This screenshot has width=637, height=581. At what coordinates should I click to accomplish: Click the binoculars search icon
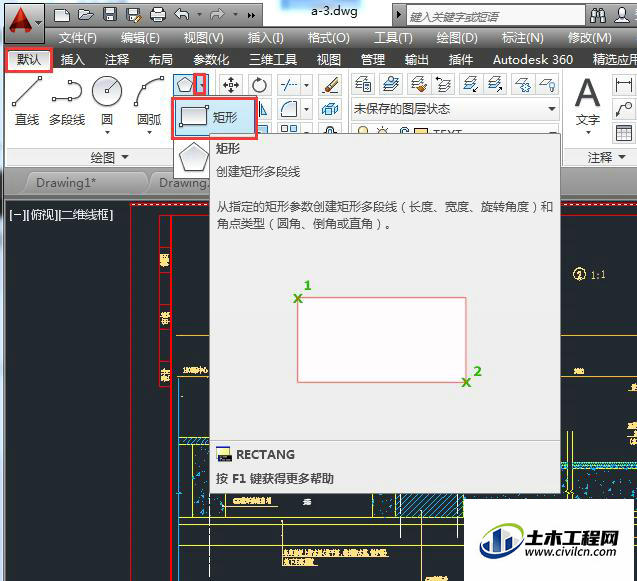[x=598, y=15]
